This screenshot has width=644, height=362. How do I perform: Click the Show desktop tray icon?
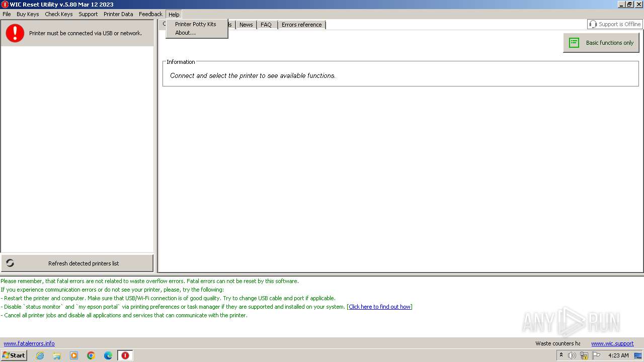(638, 355)
